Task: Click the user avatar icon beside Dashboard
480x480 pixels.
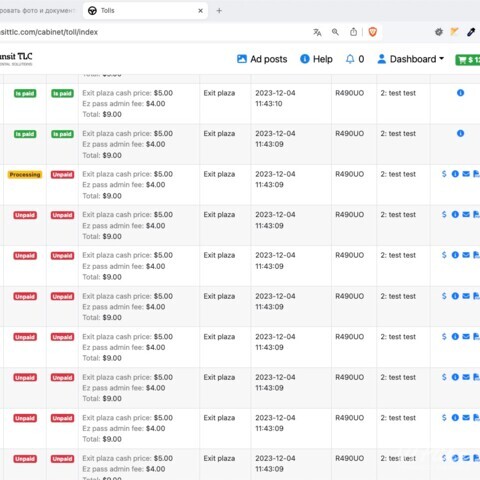Action: pos(382,59)
